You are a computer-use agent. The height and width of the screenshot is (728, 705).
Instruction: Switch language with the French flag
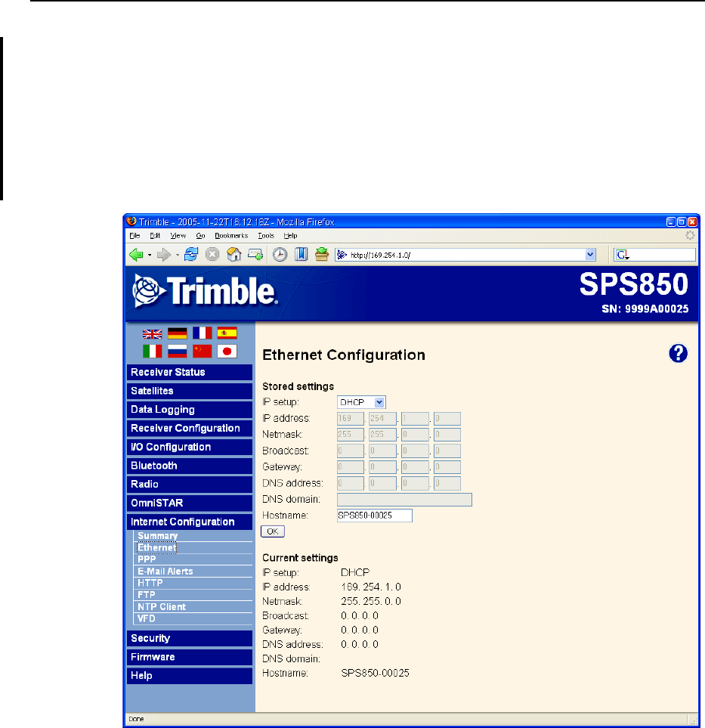click(203, 333)
